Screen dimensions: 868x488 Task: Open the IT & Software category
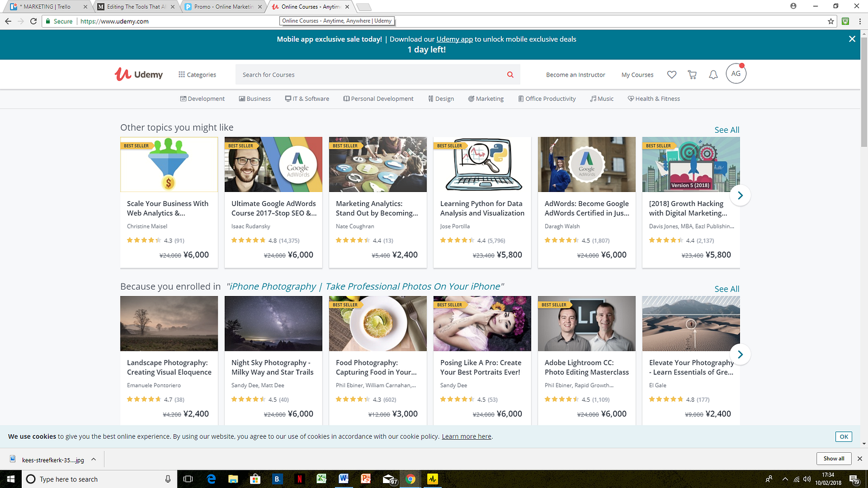(307, 99)
